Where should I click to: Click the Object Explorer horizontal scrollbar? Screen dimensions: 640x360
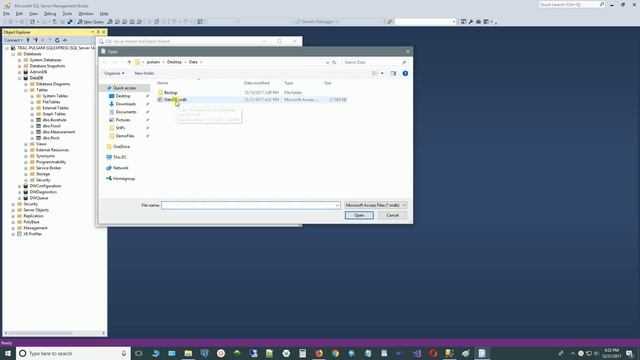(x=41, y=333)
